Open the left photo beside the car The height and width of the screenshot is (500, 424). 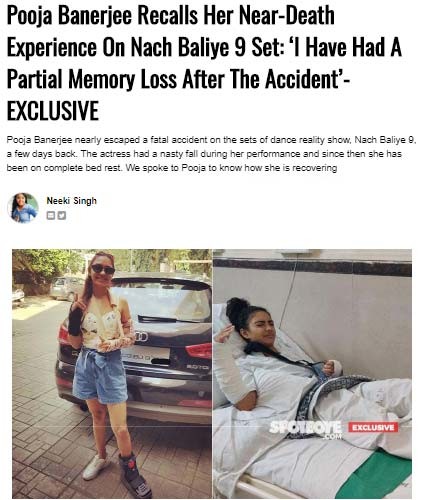coord(112,374)
